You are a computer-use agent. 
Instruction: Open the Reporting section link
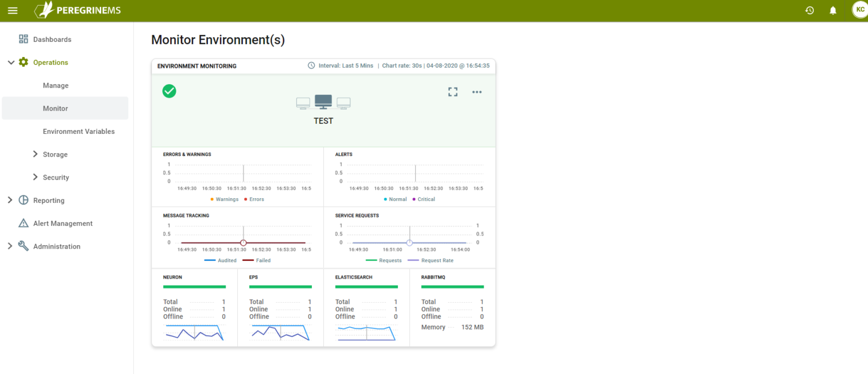point(49,200)
